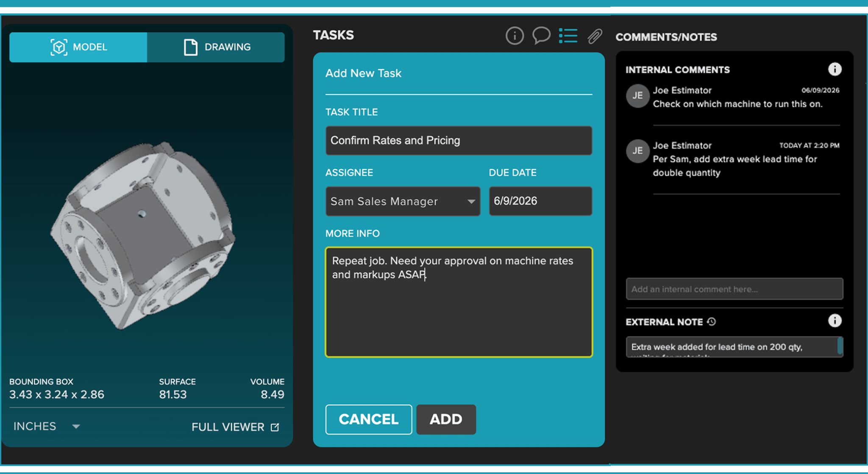This screenshot has height=474, width=868.
Task: Click JE avatar on today's comment
Action: pyautogui.click(x=637, y=151)
